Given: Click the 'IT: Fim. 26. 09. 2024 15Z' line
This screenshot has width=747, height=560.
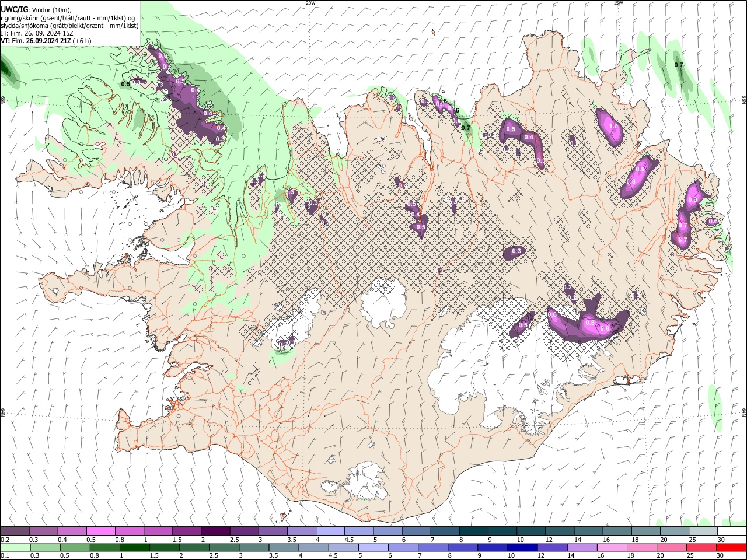Looking at the screenshot, I should point(37,33).
